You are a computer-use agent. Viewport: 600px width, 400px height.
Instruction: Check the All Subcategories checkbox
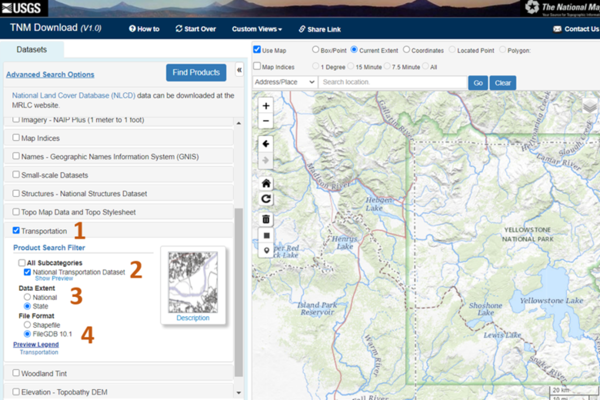pos(22,263)
